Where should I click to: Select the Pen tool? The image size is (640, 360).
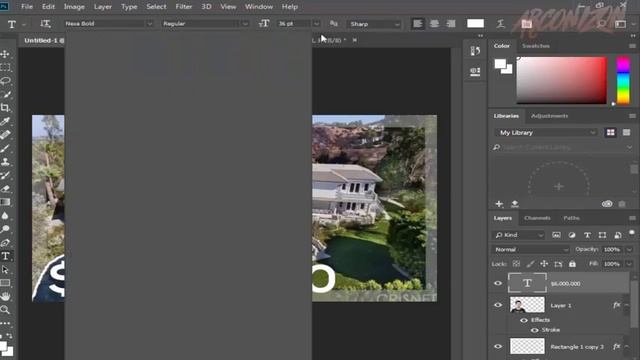pyautogui.click(x=5, y=242)
